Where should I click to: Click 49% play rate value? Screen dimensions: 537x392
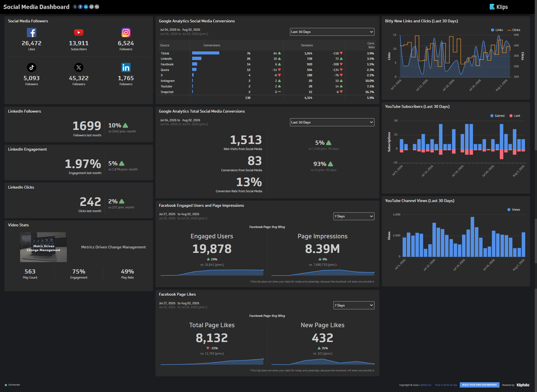click(x=128, y=272)
